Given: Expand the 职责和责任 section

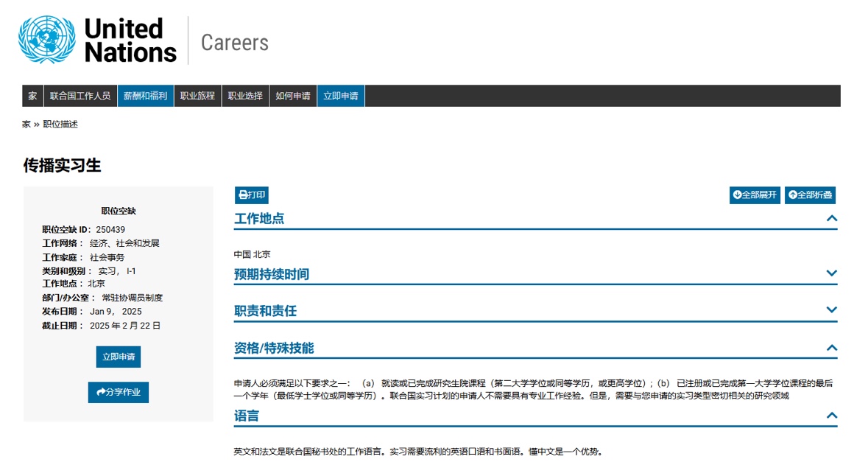Looking at the screenshot, I should click(x=832, y=310).
